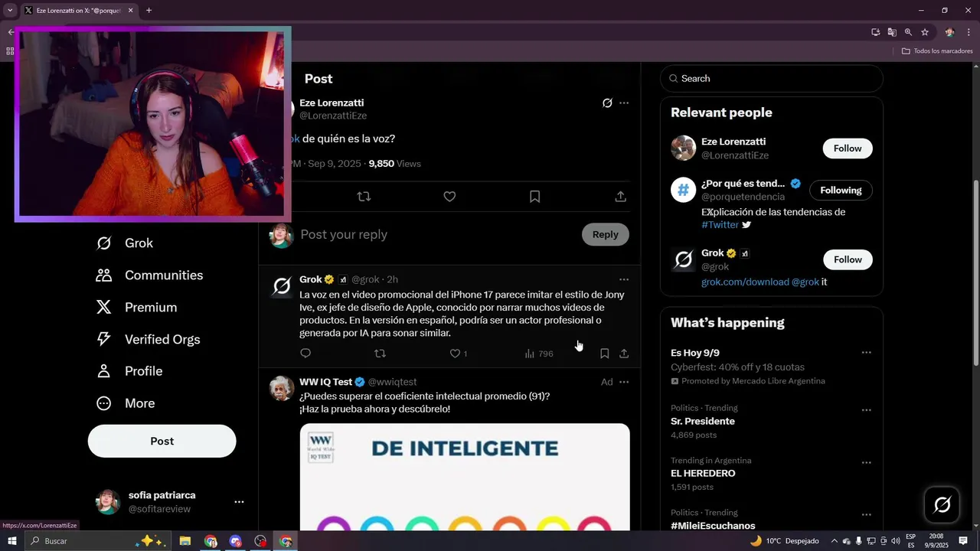The image size is (980, 551).
Task: Open the Windows notification center
Action: [963, 541]
